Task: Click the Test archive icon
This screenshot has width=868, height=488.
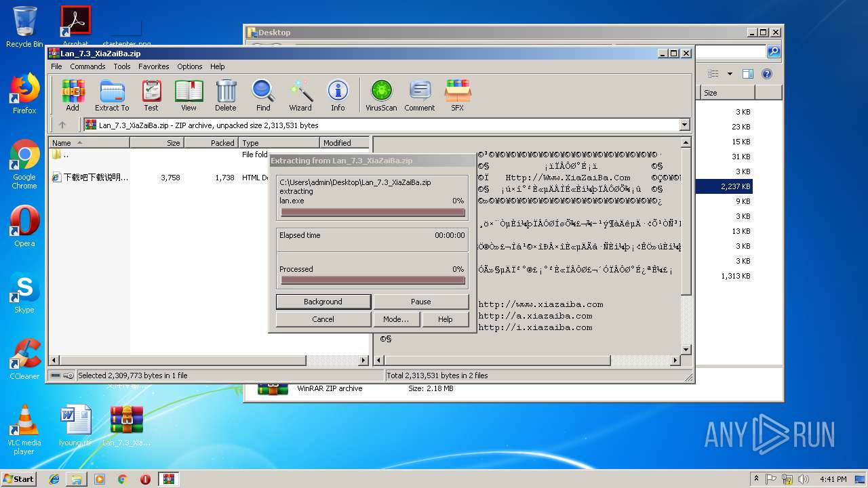Action: tap(151, 95)
